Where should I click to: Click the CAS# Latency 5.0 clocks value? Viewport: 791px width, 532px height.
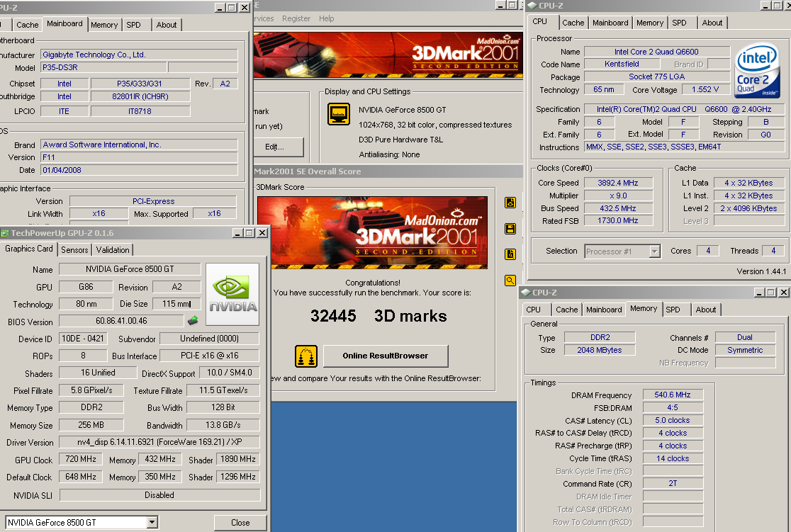[673, 420]
